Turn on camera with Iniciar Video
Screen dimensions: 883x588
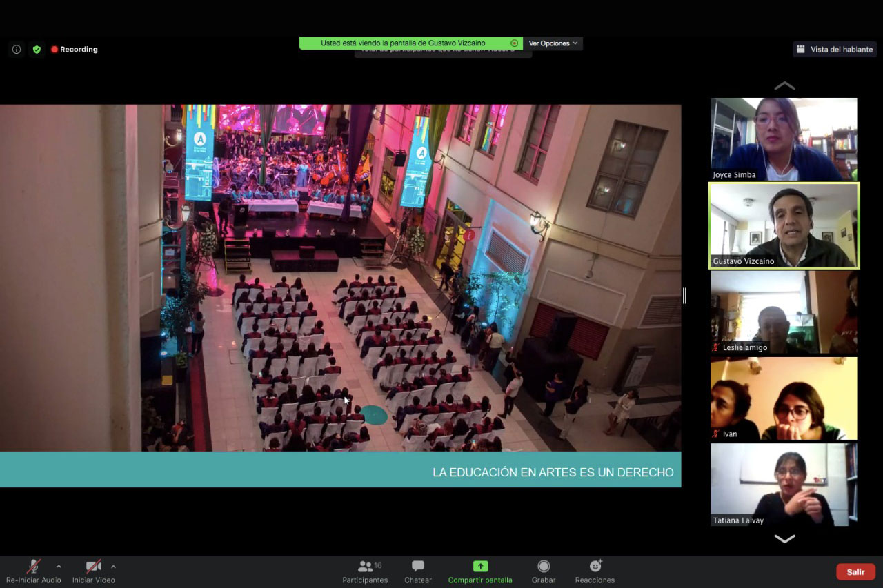click(93, 567)
